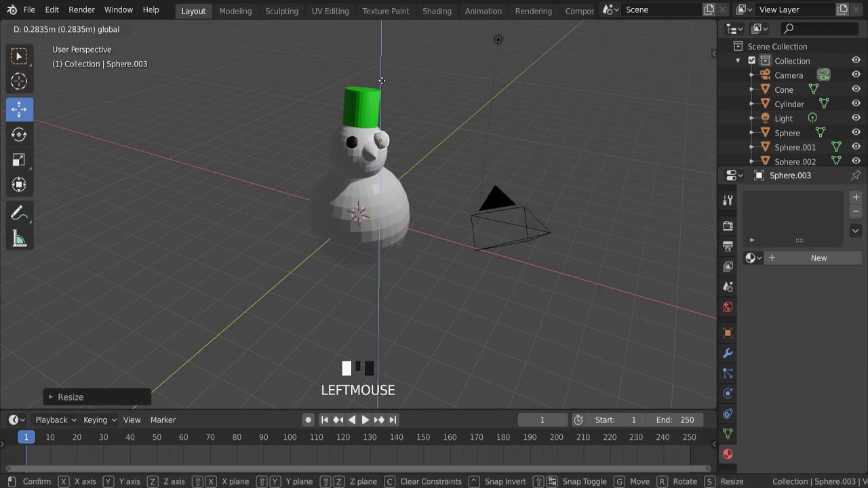Open Modifiers wrench properties tab

pos(728,353)
